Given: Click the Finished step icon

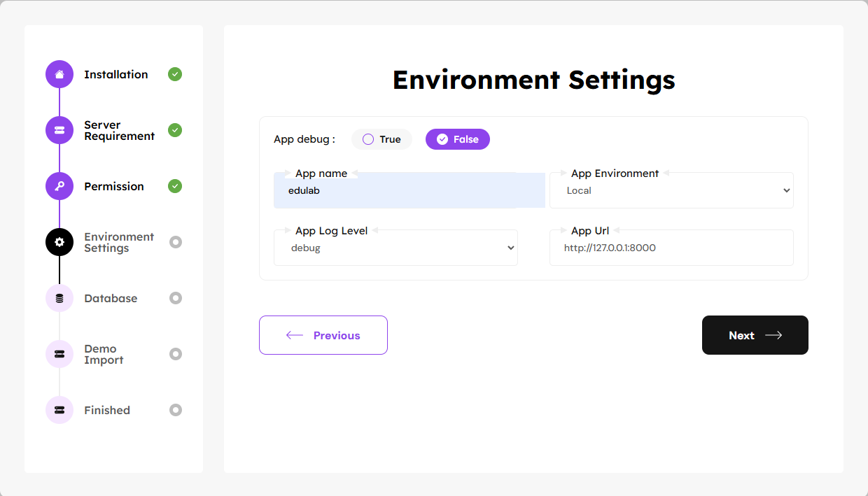Looking at the screenshot, I should click(x=59, y=410).
